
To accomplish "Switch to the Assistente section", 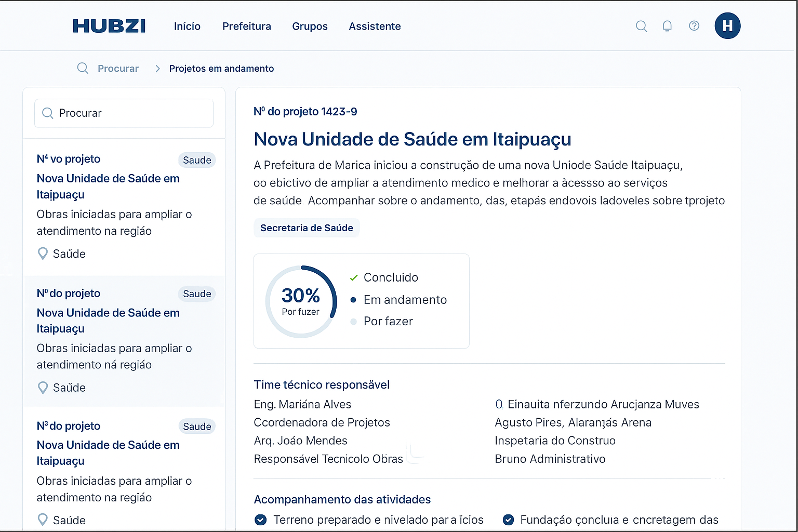I will (375, 26).
